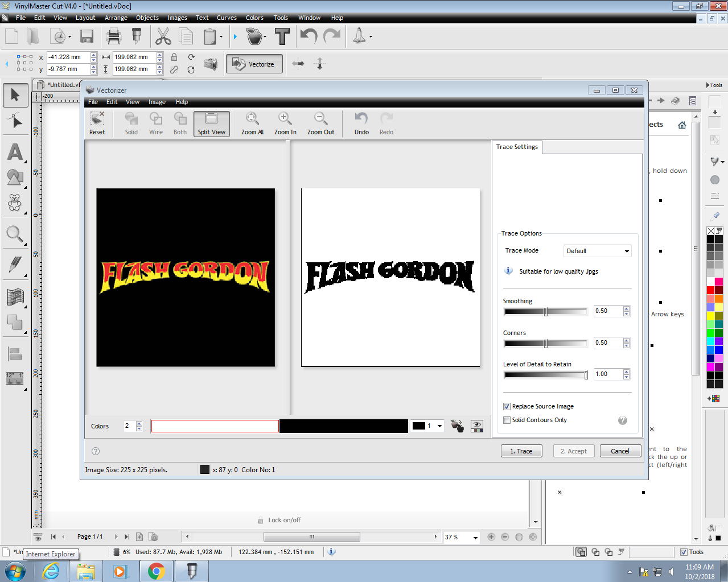Open the Vectorizer File menu
Screen dimensions: 728x582
[93, 102]
